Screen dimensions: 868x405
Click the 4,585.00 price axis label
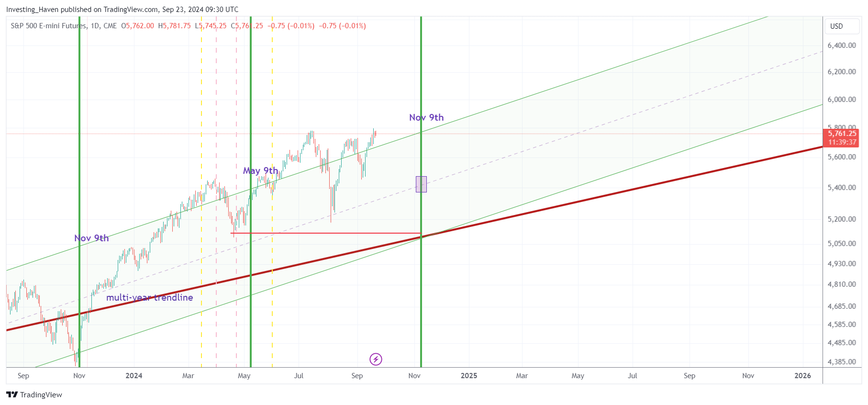click(842, 325)
